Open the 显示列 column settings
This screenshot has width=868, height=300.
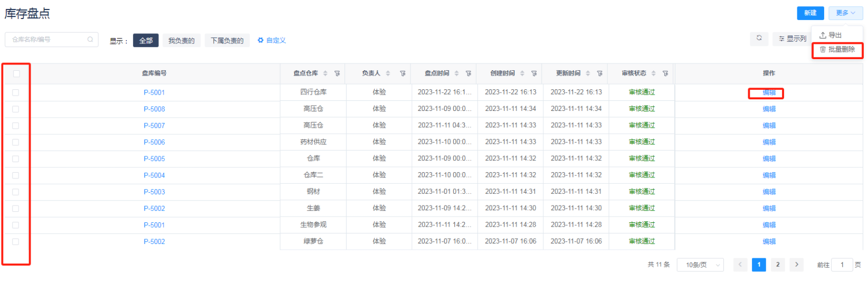pos(793,39)
